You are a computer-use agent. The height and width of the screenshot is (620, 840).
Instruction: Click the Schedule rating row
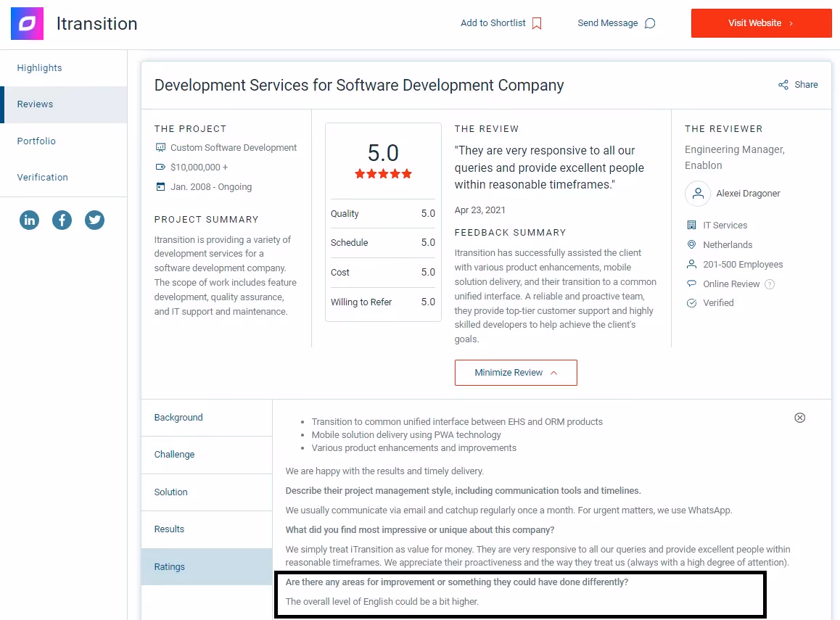[383, 242]
